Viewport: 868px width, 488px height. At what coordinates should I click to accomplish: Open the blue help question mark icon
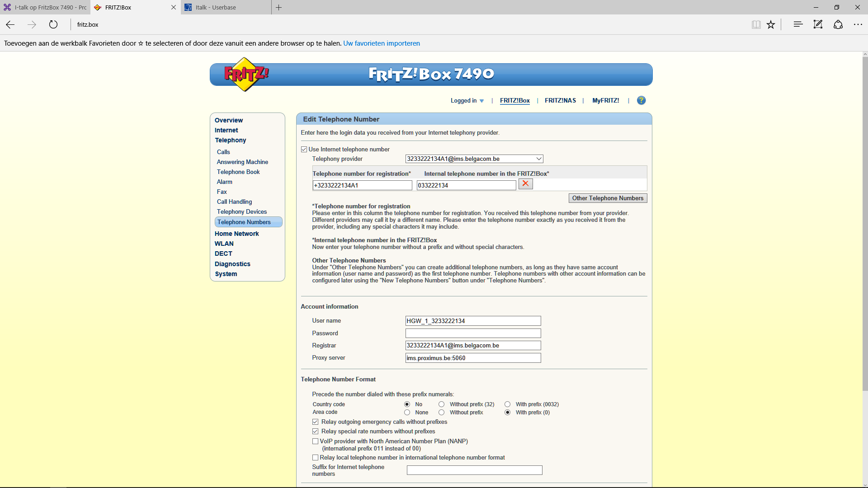tap(641, 100)
